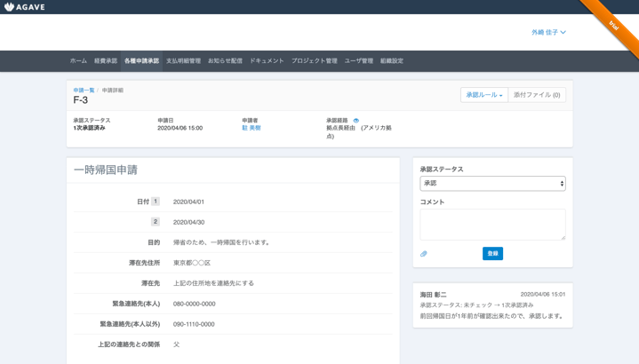639x364 pixels.
Task: Click the 添付ファイル (0) button
Action: 537,95
